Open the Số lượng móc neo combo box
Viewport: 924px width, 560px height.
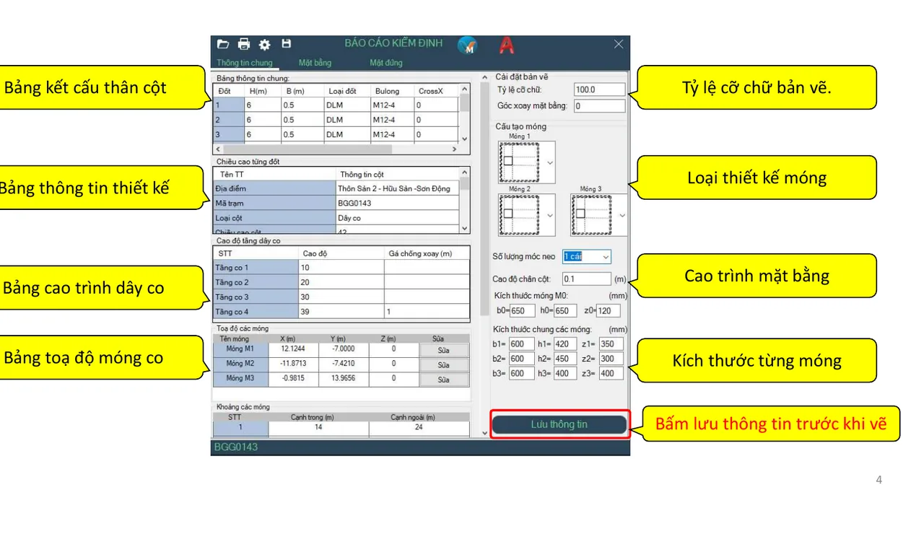[x=587, y=257]
